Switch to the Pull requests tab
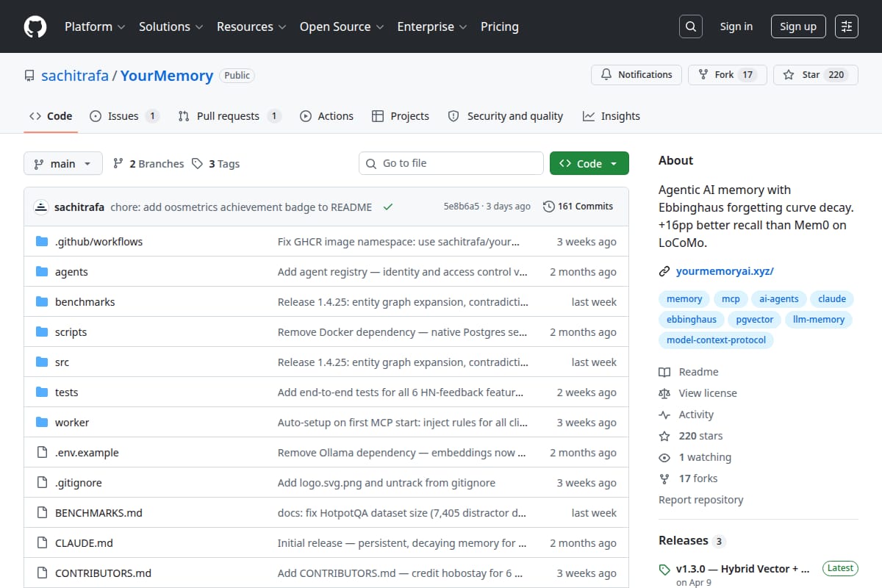 point(229,116)
